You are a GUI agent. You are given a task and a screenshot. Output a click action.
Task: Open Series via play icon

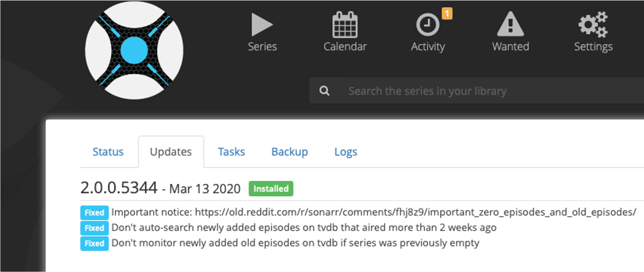(x=262, y=25)
